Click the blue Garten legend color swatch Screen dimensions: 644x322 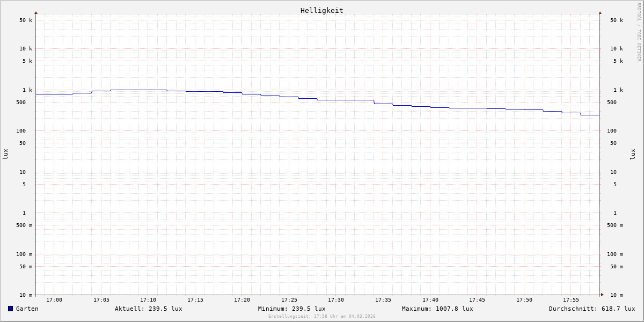(x=10, y=309)
